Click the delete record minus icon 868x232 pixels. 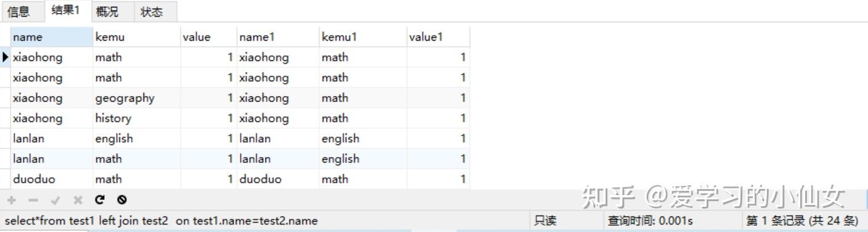click(34, 200)
